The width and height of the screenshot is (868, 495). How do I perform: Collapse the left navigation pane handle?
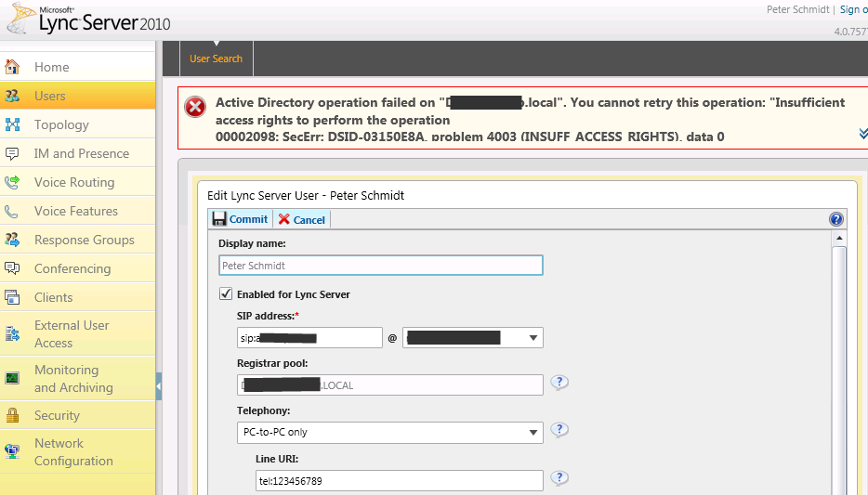[159, 386]
